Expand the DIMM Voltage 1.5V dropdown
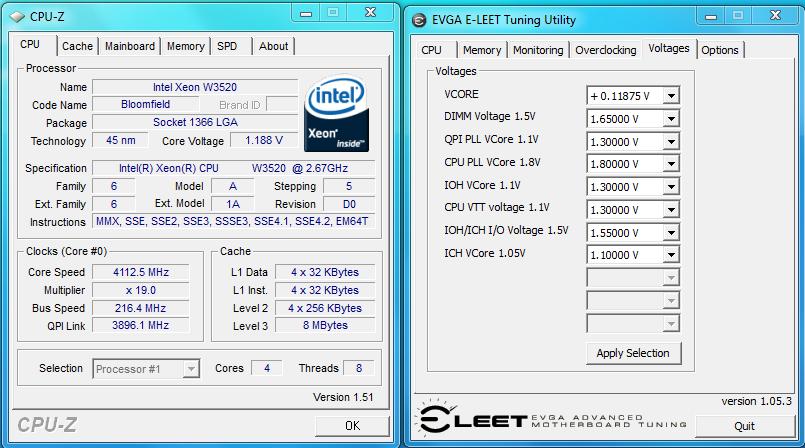The height and width of the screenshot is (448, 805). [x=671, y=119]
